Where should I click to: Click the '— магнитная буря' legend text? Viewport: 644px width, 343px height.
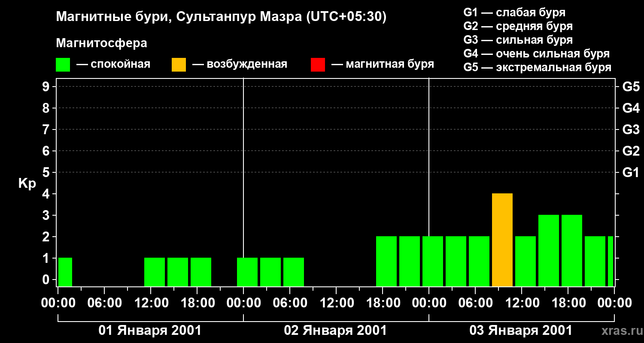(x=383, y=64)
